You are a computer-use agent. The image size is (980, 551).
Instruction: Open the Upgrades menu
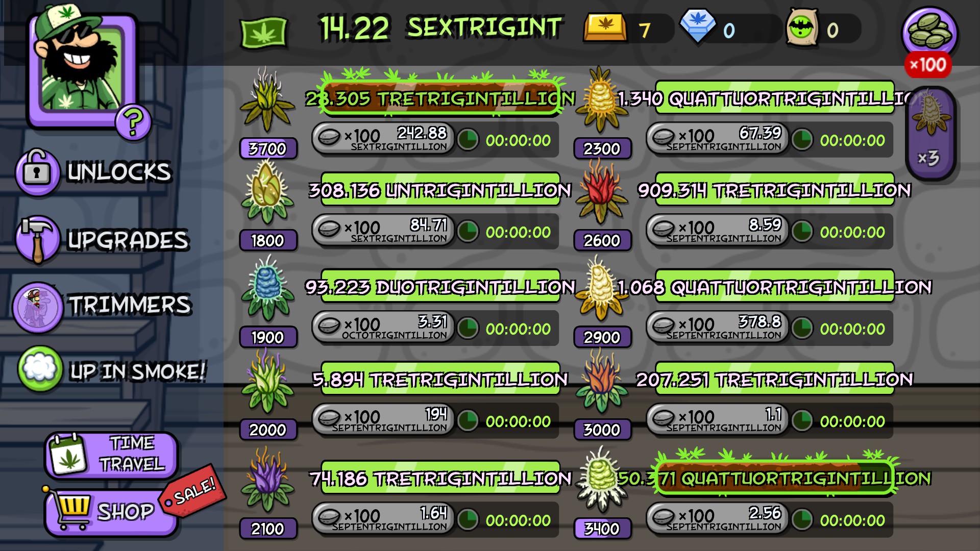pyautogui.click(x=102, y=239)
